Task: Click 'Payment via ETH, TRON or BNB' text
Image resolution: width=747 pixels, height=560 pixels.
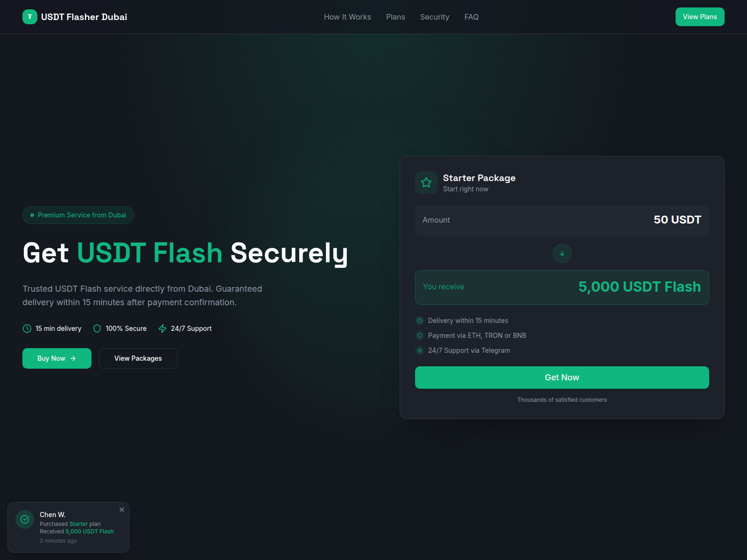Action: click(477, 336)
